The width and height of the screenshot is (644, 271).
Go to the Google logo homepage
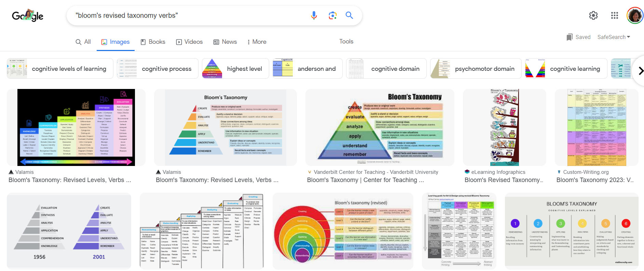pos(28,16)
